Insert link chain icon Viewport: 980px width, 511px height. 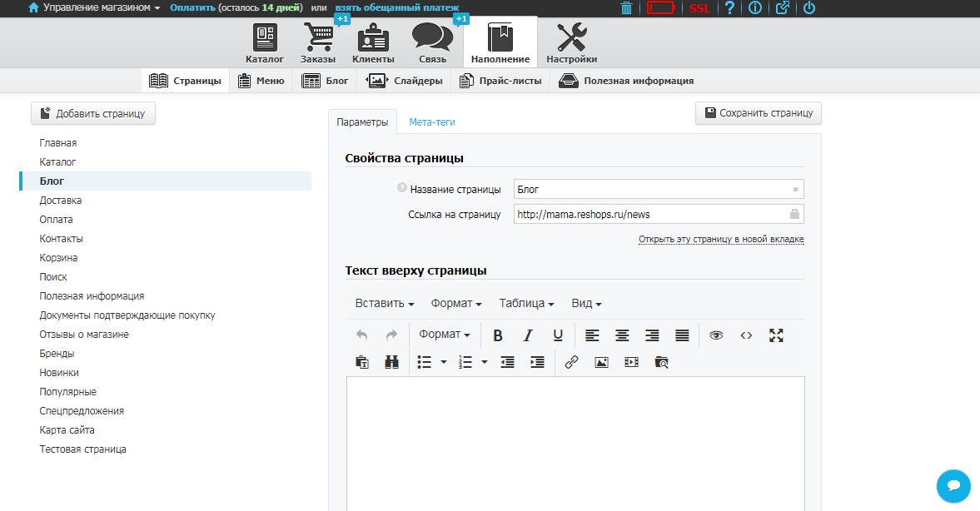571,362
